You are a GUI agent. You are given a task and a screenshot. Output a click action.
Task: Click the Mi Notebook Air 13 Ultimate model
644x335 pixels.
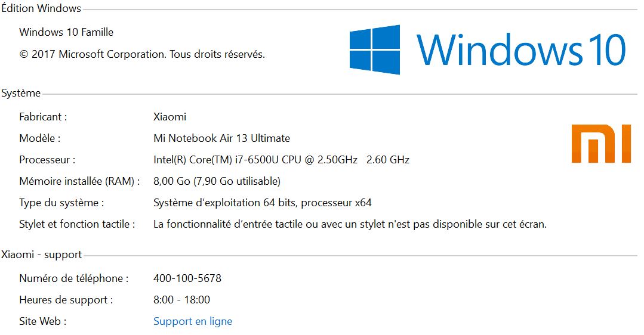pyautogui.click(x=222, y=138)
